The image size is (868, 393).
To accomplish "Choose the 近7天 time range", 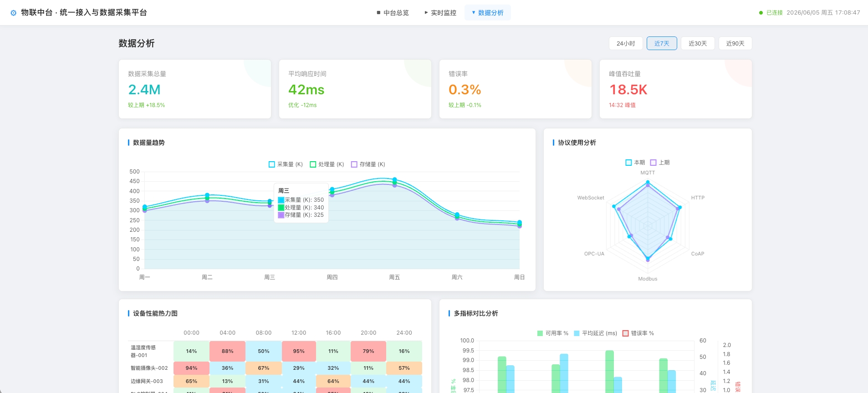I will pyautogui.click(x=662, y=43).
